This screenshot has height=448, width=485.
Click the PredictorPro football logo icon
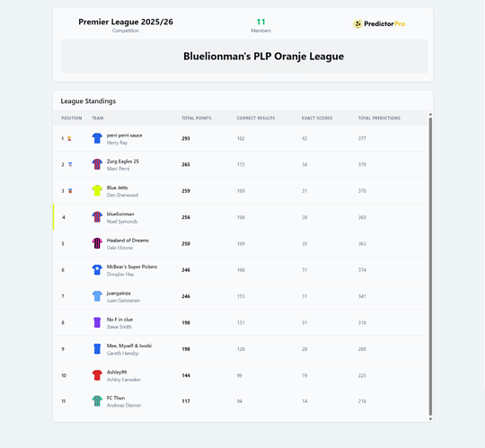click(357, 24)
